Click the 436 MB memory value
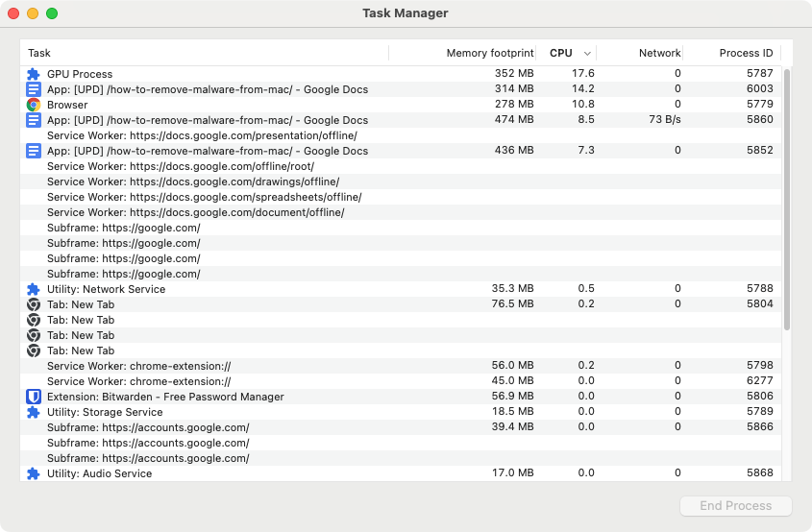Screen dimensions: 812x532 coord(514,150)
